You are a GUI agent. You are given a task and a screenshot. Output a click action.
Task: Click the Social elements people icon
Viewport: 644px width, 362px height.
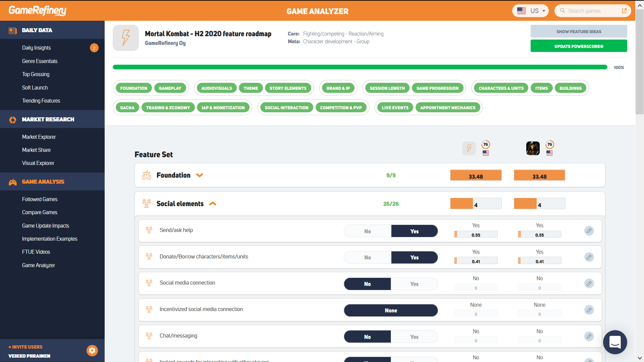147,203
